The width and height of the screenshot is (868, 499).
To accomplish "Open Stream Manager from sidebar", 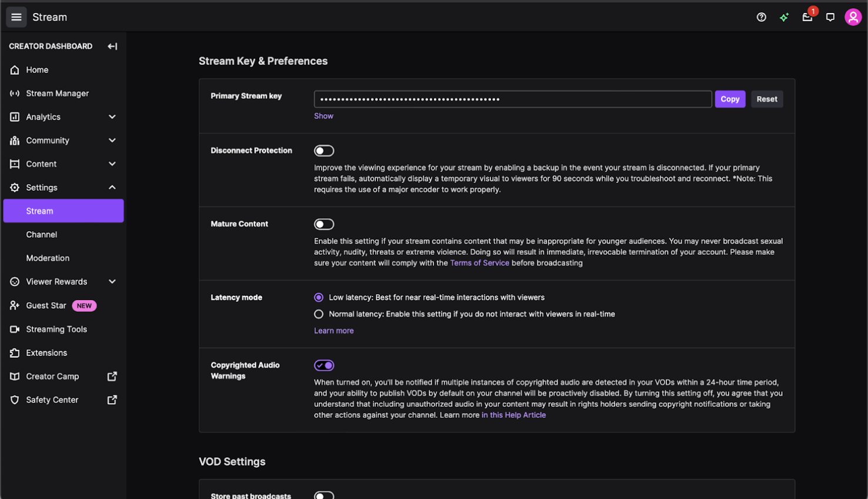I will pyautogui.click(x=57, y=93).
